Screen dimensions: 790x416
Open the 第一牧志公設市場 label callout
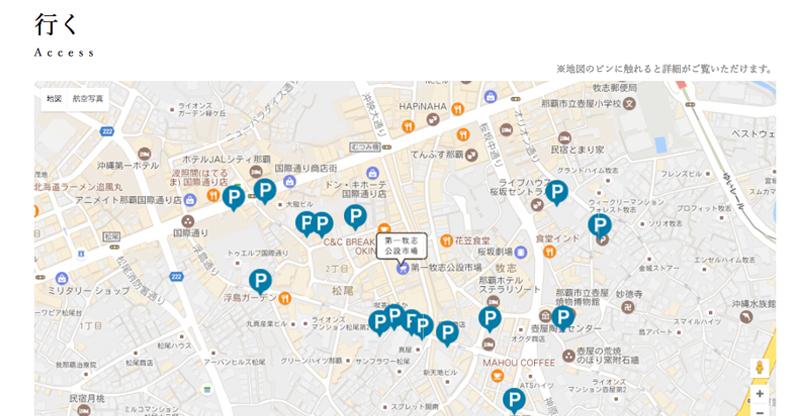point(402,244)
